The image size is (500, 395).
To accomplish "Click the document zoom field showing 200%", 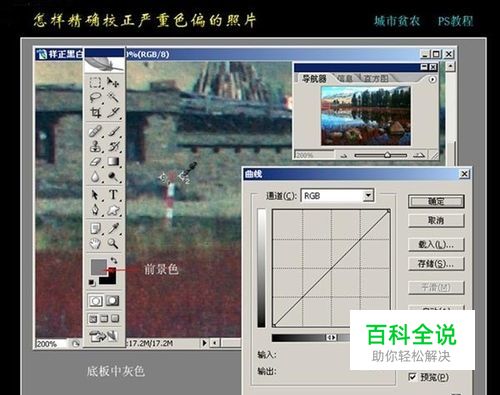I will [x=53, y=344].
